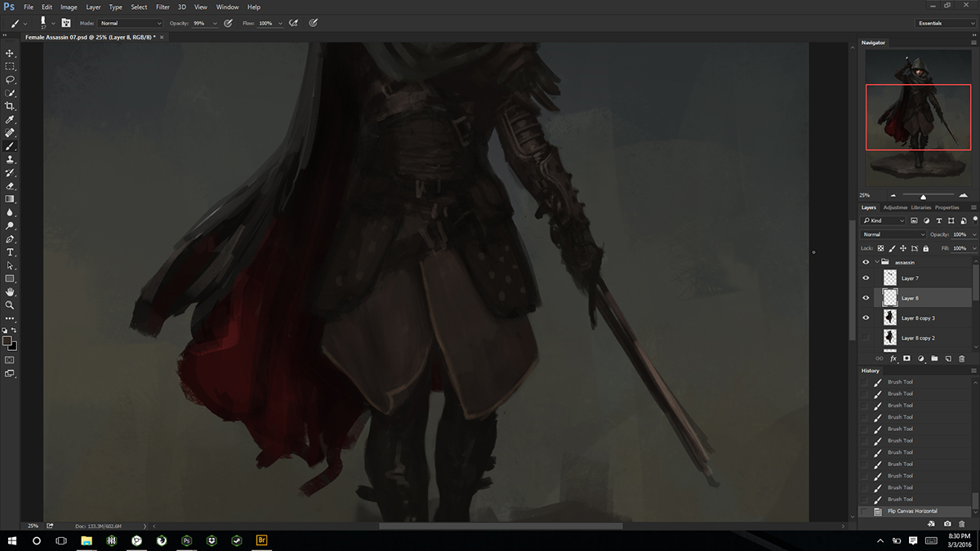Open the File menu
This screenshot has width=980, height=551.
29,7
